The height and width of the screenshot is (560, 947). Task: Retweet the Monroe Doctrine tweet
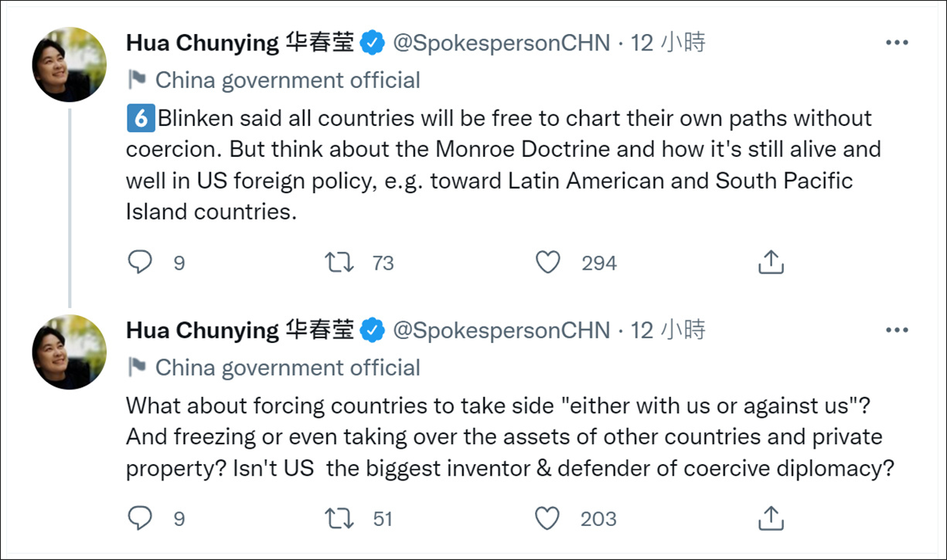(x=339, y=263)
